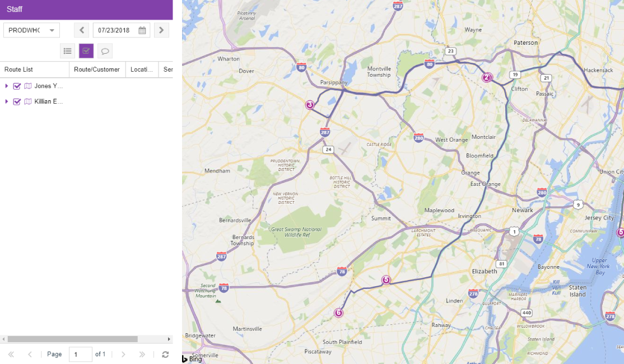Viewport: 624px width, 364px height.
Task: Go to the first page
Action: [x=11, y=354]
